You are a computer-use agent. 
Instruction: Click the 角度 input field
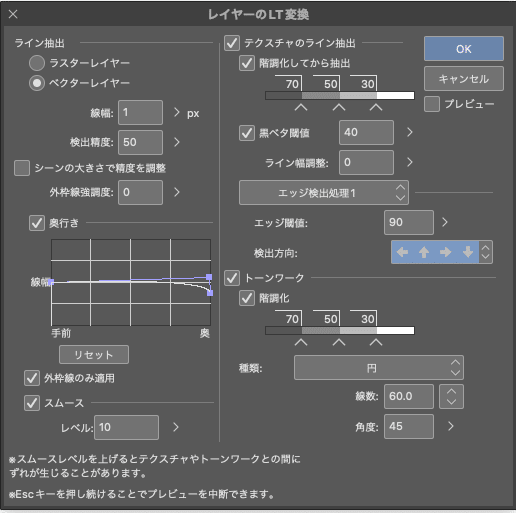(x=409, y=426)
